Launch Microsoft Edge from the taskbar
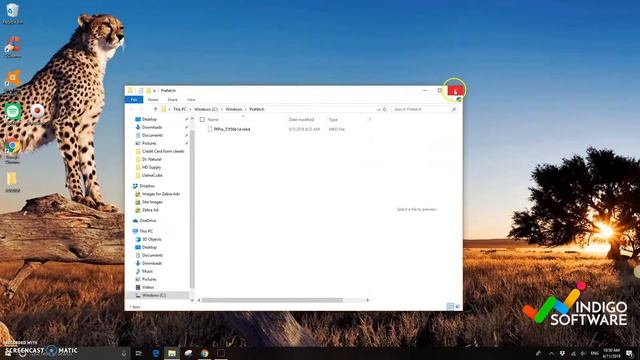This screenshot has height=360, width=640. [156, 353]
